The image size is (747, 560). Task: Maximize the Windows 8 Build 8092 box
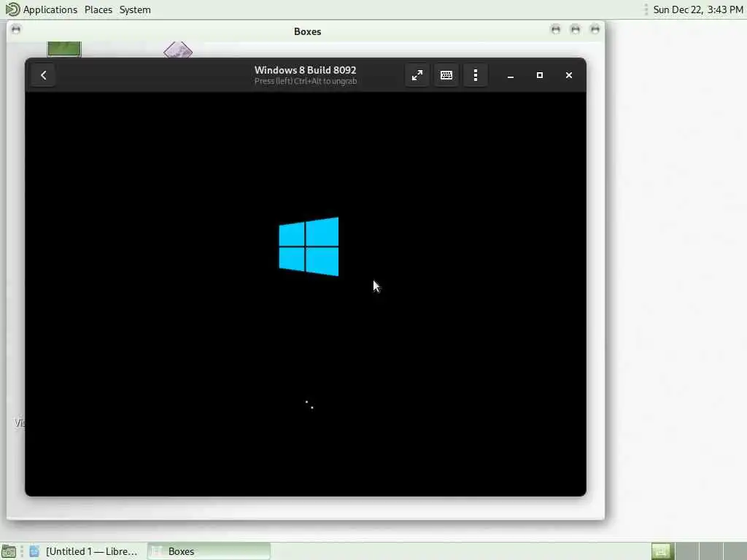coord(540,75)
